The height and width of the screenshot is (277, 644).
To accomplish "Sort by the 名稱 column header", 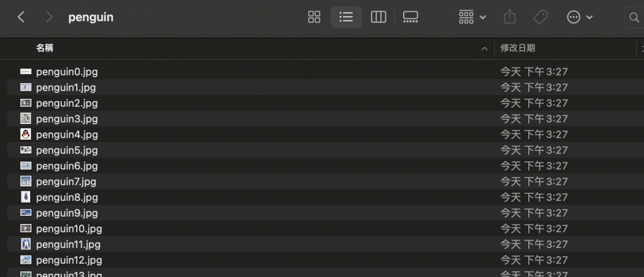I will coord(45,48).
